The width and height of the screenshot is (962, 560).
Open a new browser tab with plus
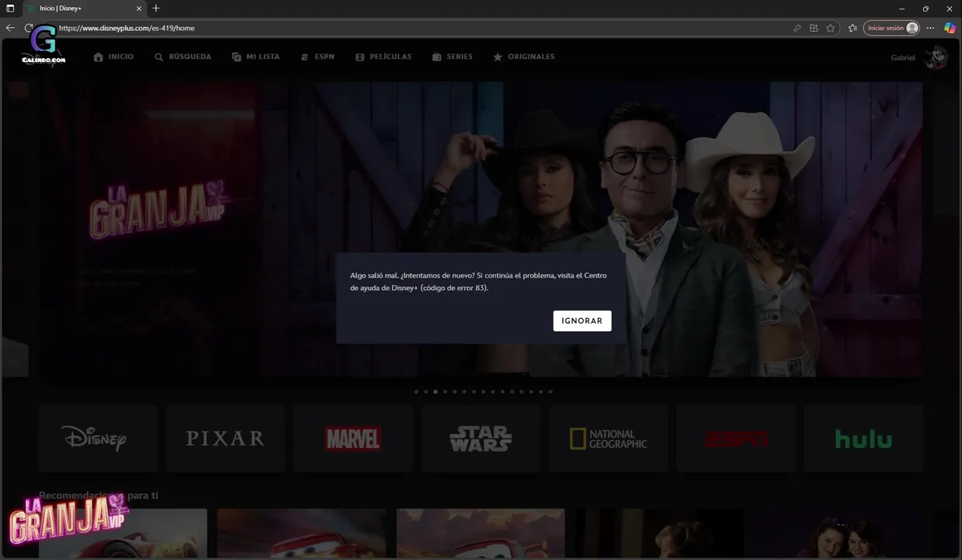156,9
